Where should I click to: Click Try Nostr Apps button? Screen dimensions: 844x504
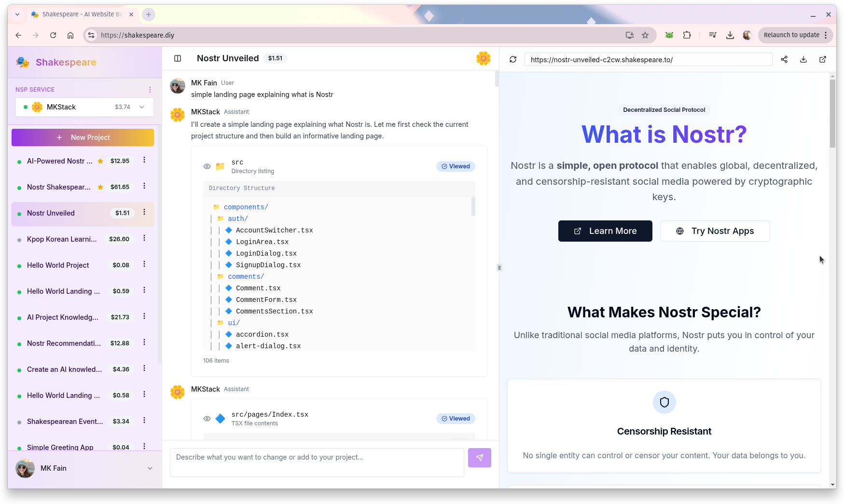[715, 231]
